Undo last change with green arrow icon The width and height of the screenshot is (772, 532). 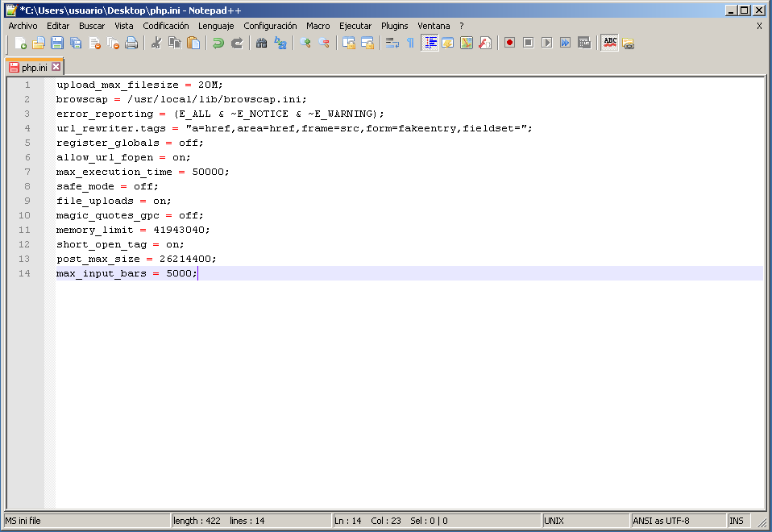pyautogui.click(x=218, y=43)
